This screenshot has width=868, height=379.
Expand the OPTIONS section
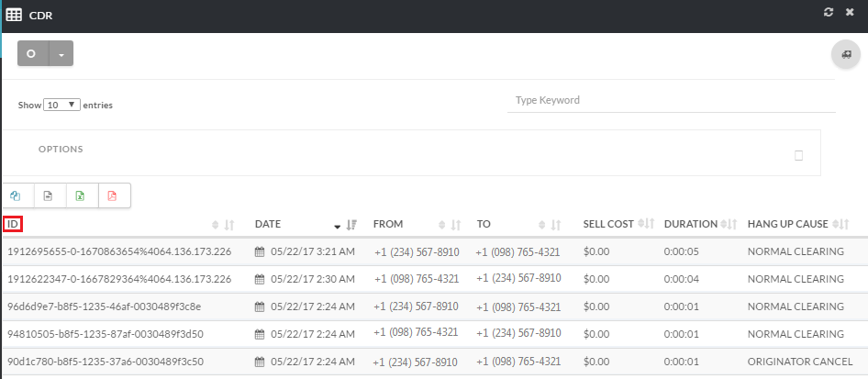[61, 149]
